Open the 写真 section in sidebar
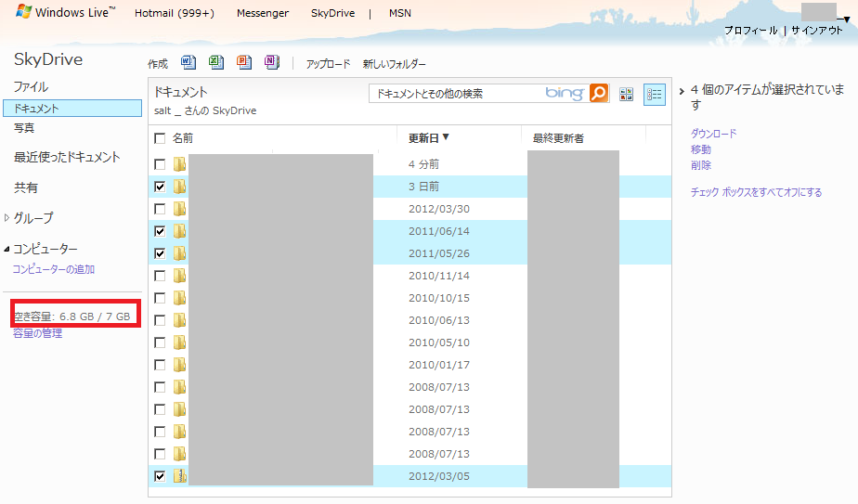Image resolution: width=858 pixels, height=504 pixels. click(24, 128)
